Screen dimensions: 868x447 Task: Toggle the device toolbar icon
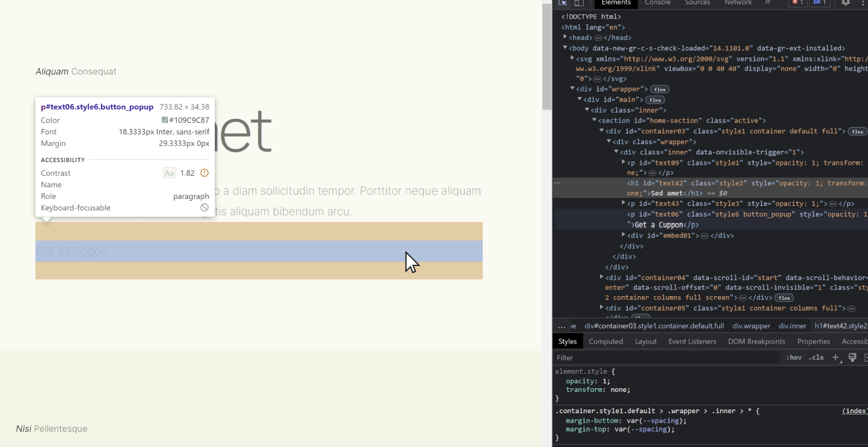579,3
